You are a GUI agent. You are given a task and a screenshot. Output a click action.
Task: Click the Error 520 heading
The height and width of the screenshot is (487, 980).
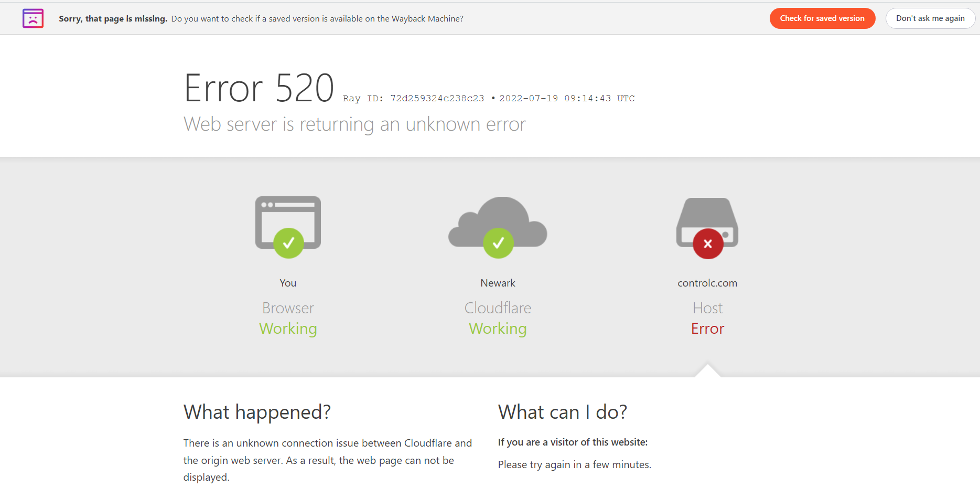(x=259, y=88)
